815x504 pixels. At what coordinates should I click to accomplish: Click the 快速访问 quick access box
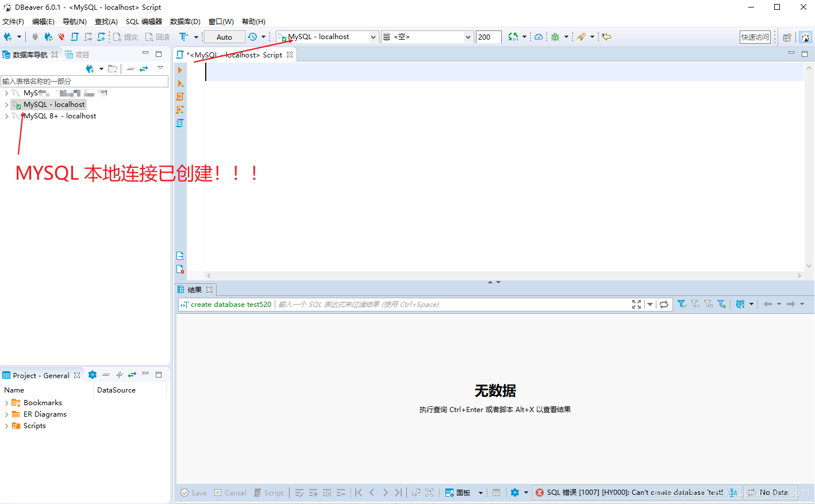[x=755, y=37]
